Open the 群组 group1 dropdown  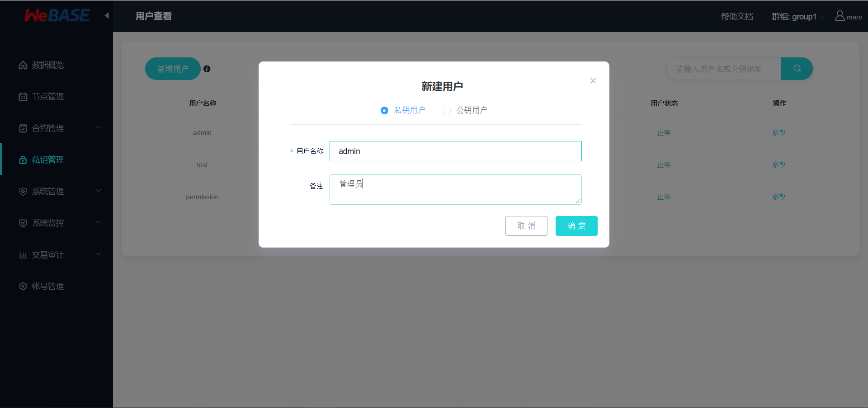click(x=798, y=16)
